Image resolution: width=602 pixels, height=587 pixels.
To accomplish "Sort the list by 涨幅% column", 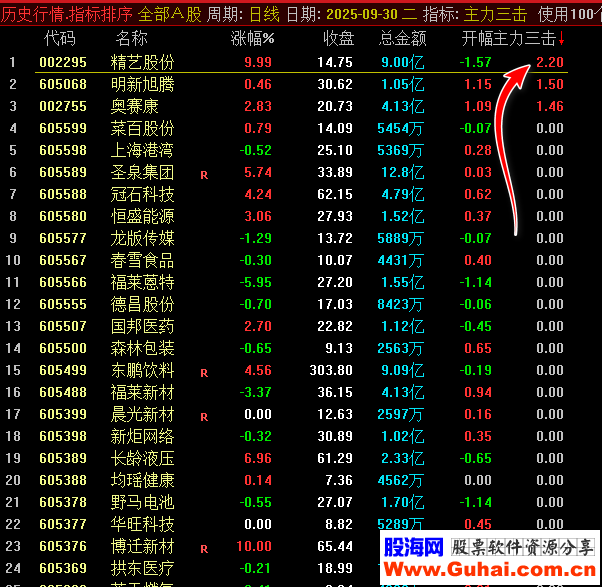I will (x=252, y=39).
